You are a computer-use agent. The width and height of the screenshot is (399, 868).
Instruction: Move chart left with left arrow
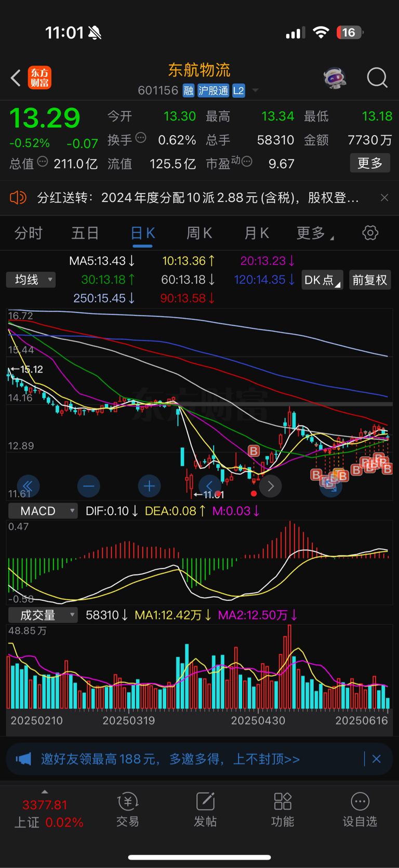[x=210, y=486]
